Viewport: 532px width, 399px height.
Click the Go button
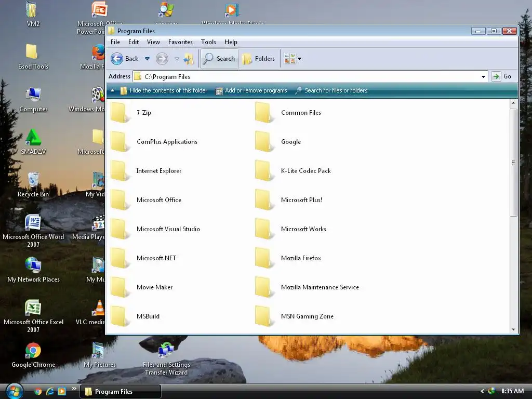502,76
